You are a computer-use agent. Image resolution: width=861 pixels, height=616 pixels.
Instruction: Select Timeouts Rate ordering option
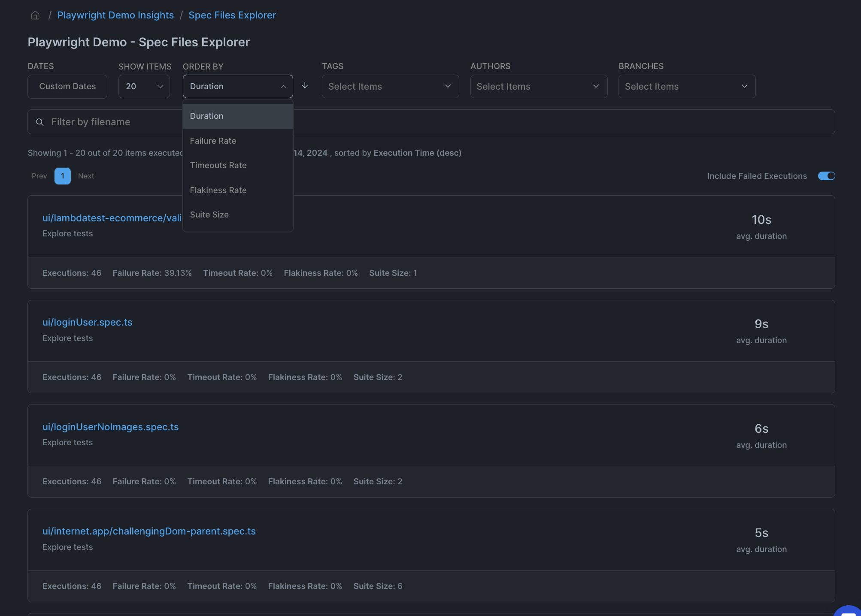(x=218, y=165)
